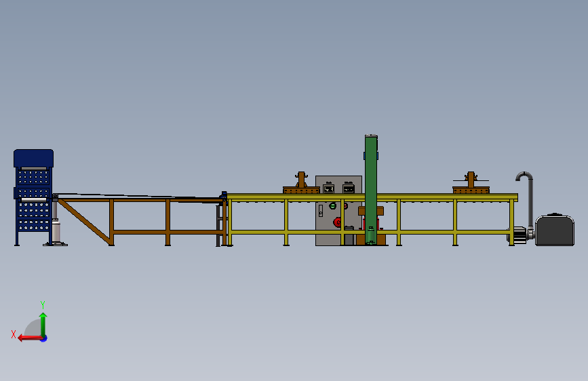588x381 pixels.
Task: Select the brown diagonal brace of frame
Action: pyautogui.click(x=84, y=221)
